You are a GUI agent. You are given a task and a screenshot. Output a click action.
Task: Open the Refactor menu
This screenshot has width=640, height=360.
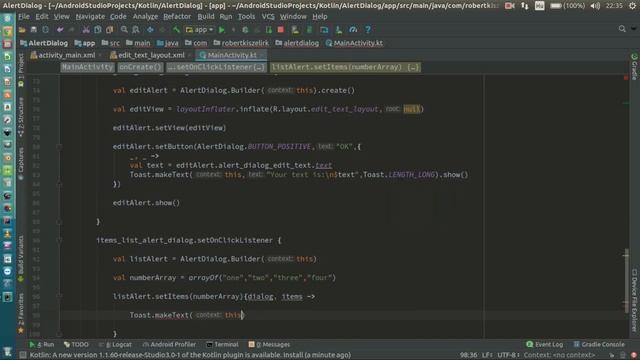coord(177,17)
